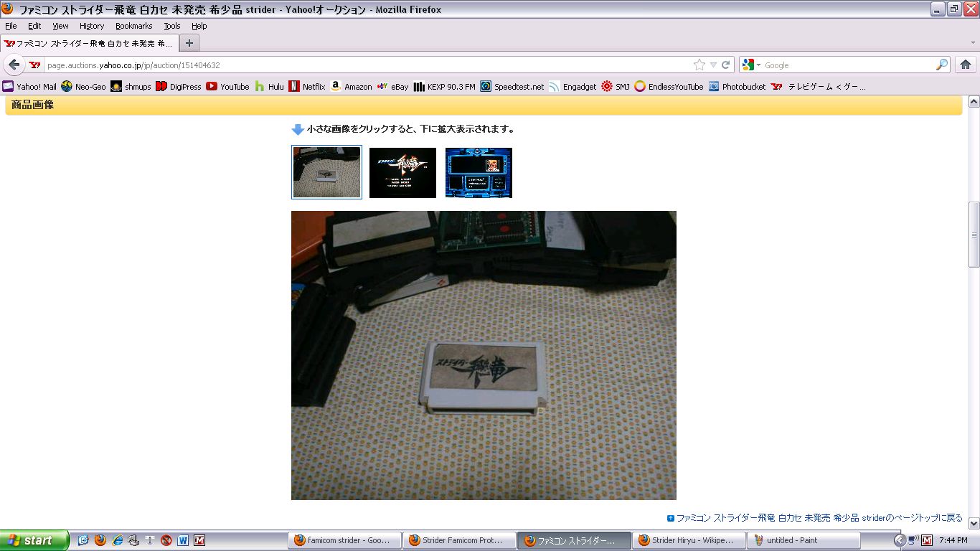Open the Edit menu
Screen dimensions: 980x551
coord(34,26)
